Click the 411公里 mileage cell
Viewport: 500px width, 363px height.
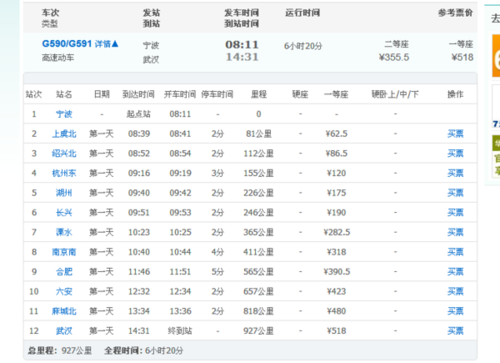click(x=259, y=252)
